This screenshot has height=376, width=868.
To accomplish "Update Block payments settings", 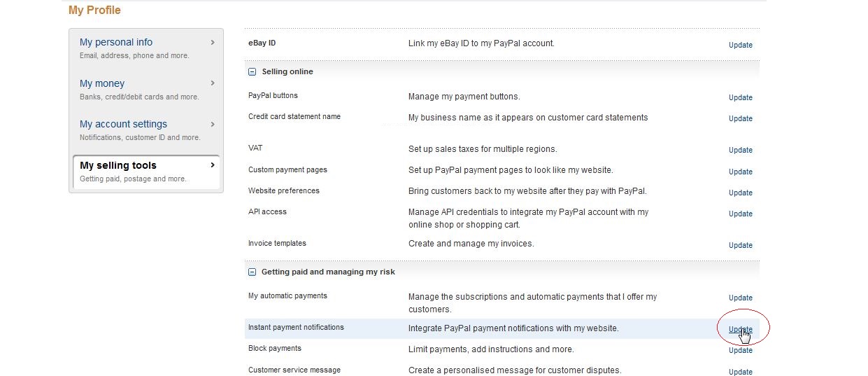I will coord(741,350).
